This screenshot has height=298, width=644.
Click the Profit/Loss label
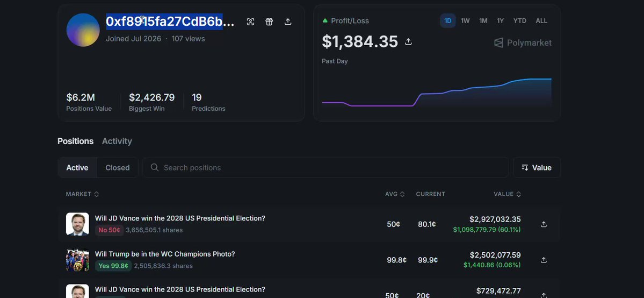[350, 20]
